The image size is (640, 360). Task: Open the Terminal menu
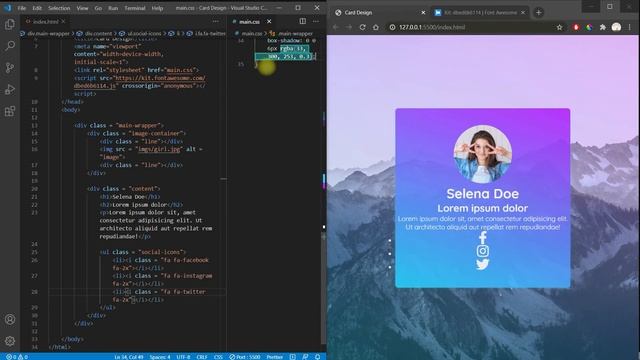[x=135, y=8]
